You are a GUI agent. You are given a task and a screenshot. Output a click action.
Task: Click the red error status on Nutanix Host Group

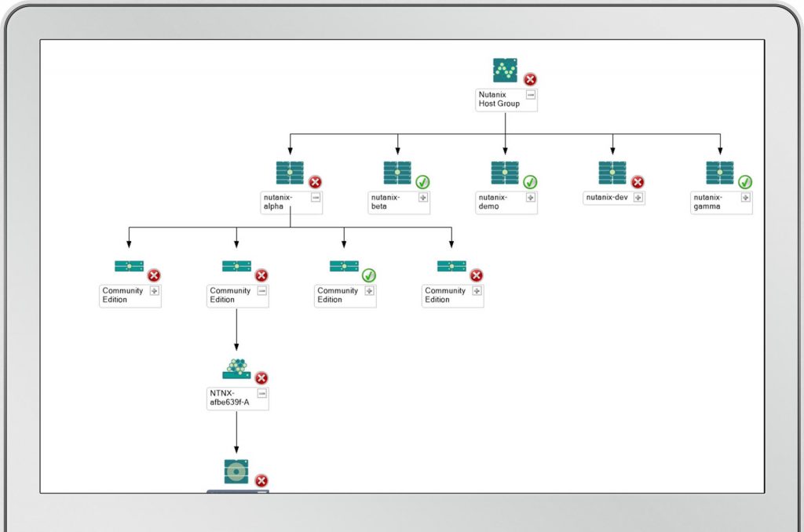[x=530, y=79]
